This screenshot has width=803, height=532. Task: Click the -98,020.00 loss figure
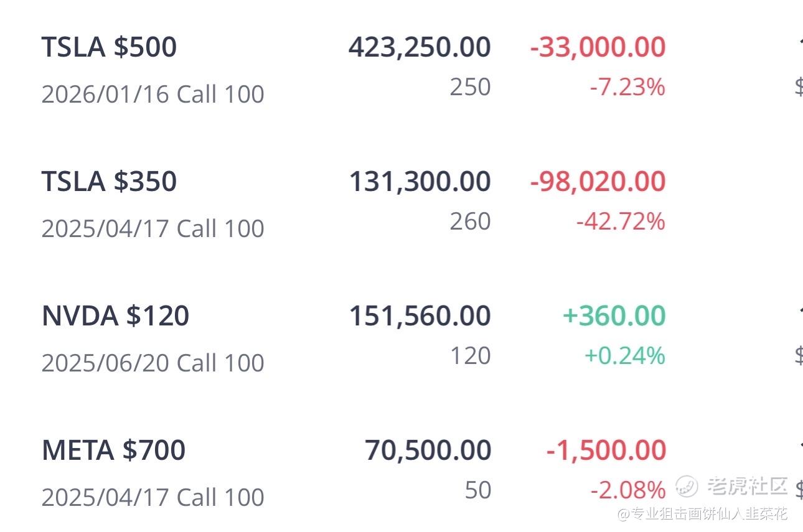click(598, 182)
